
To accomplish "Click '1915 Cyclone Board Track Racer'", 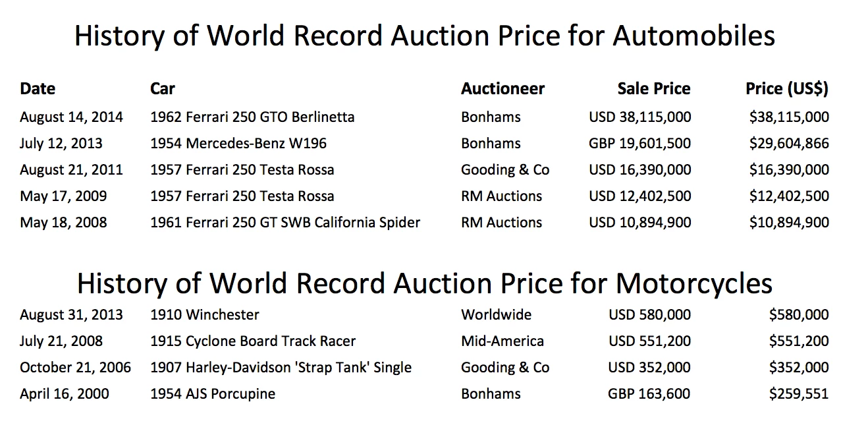I will point(253,341).
